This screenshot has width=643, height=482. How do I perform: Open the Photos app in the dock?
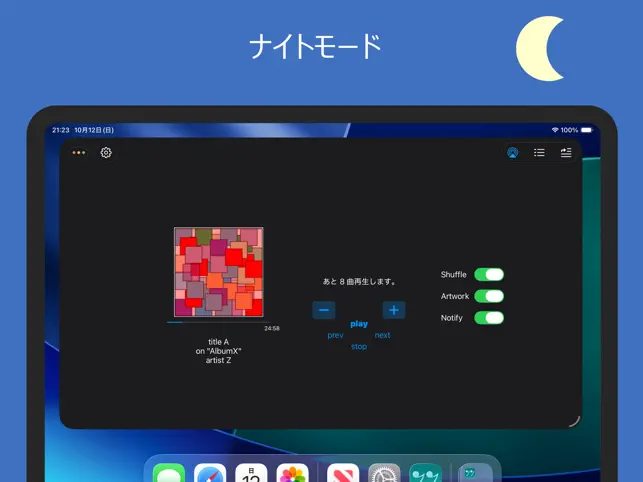tap(292, 473)
